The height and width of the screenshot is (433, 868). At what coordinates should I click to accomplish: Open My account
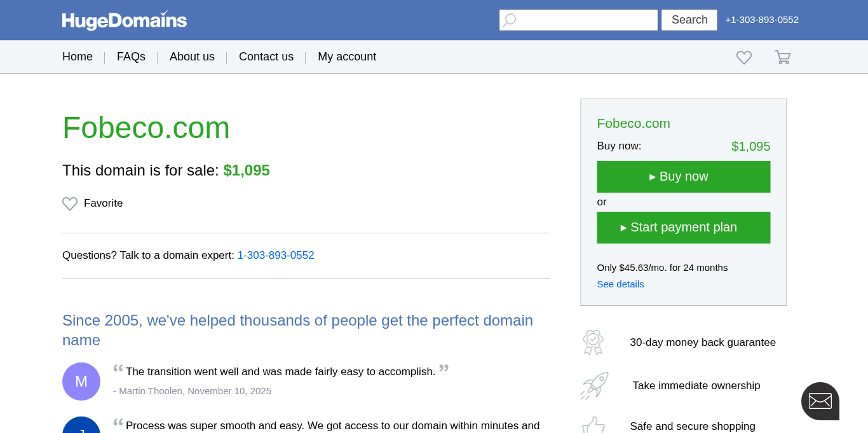pos(347,57)
